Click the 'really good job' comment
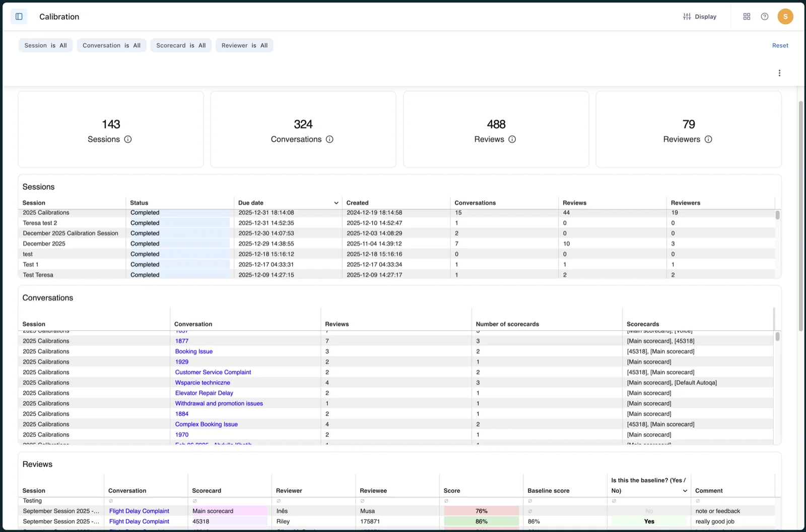The width and height of the screenshot is (806, 532). [x=715, y=522]
